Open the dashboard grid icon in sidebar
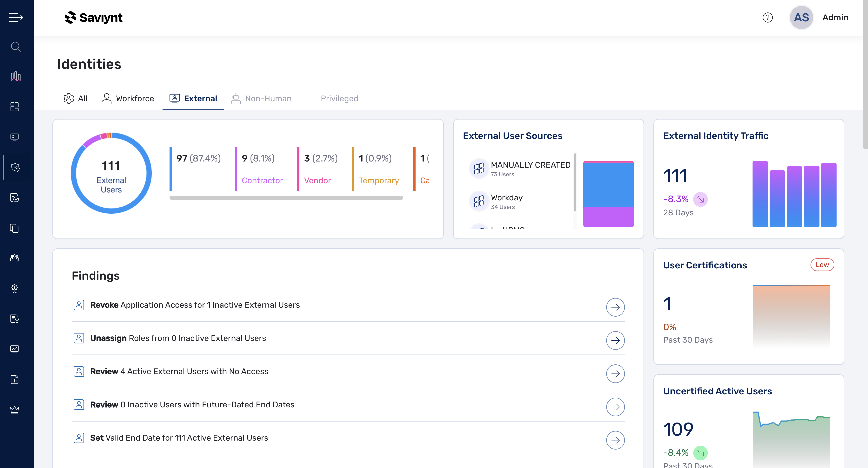The width and height of the screenshot is (868, 468). point(15,107)
